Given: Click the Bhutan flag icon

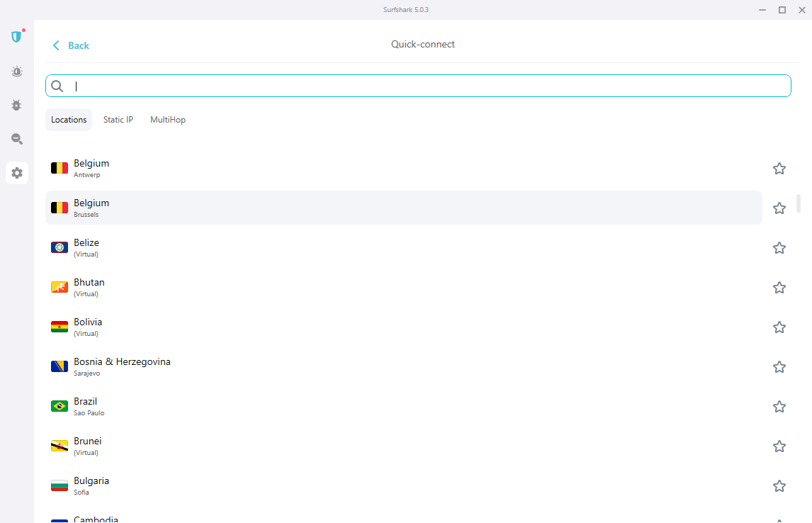Looking at the screenshot, I should tap(60, 287).
